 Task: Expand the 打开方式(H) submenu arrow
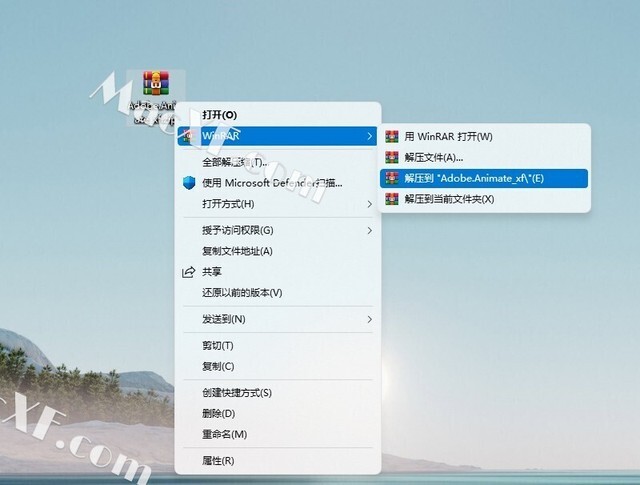(369, 204)
